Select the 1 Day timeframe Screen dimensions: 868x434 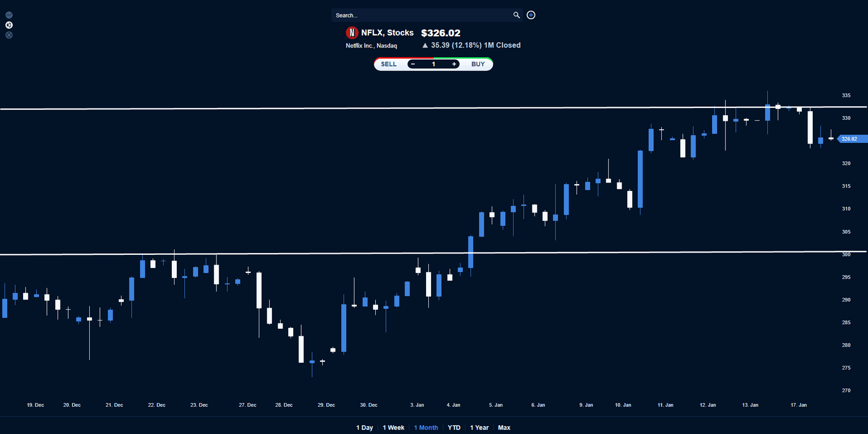(364, 428)
